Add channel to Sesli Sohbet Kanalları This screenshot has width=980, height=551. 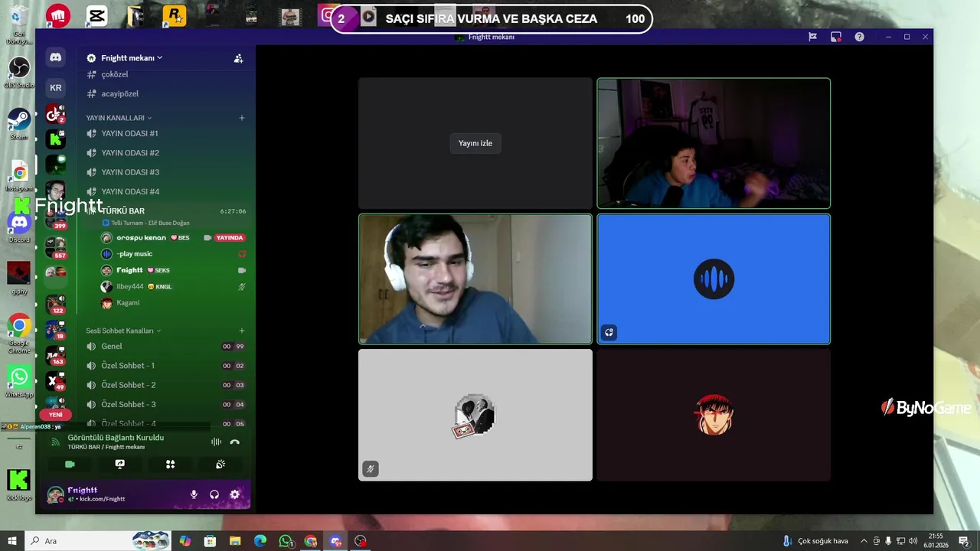click(x=241, y=331)
